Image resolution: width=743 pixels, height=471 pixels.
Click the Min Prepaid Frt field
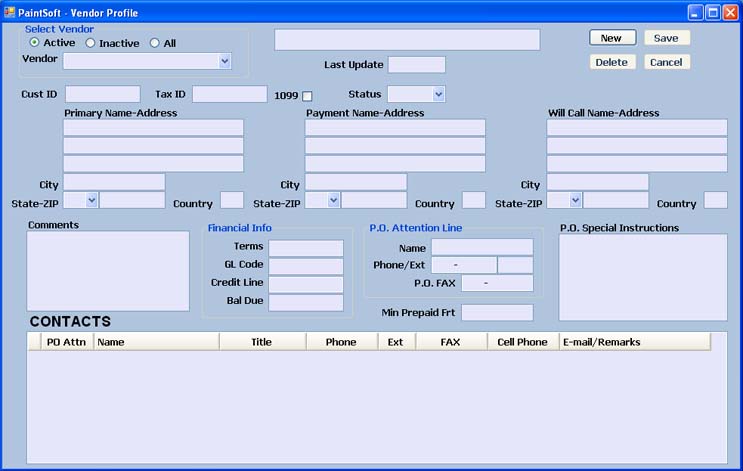coord(498,313)
